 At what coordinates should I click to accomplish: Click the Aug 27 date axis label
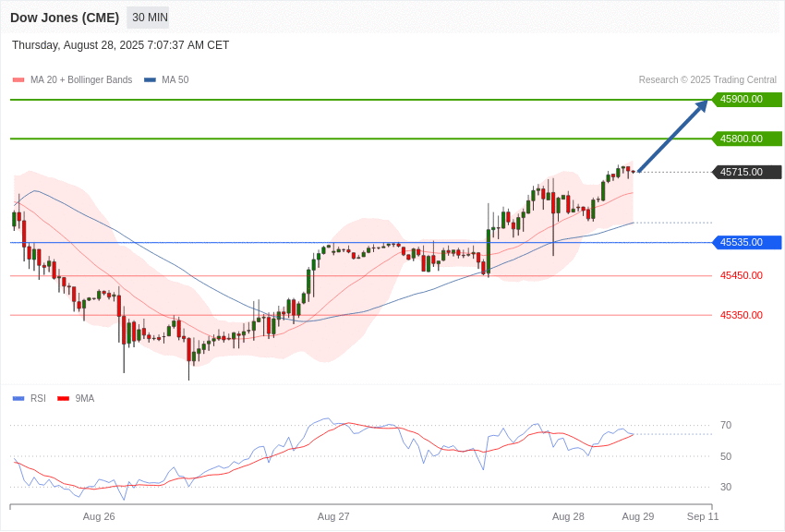333,516
